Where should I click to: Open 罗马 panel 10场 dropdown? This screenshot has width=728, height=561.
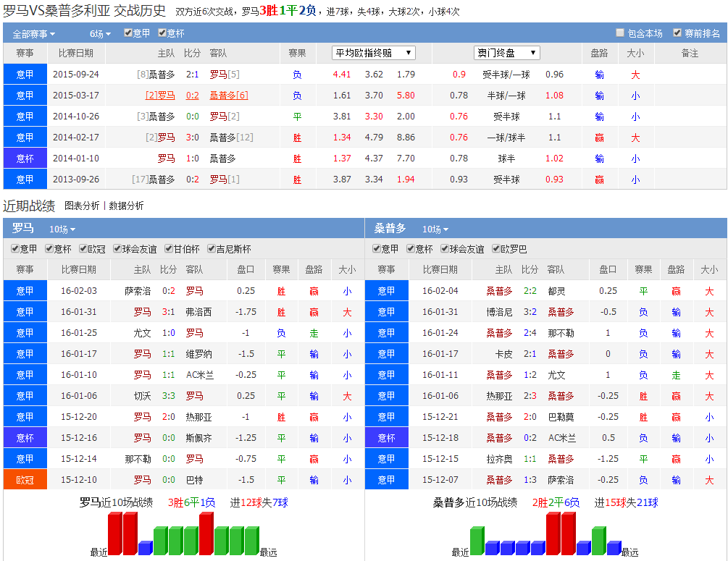(62, 229)
